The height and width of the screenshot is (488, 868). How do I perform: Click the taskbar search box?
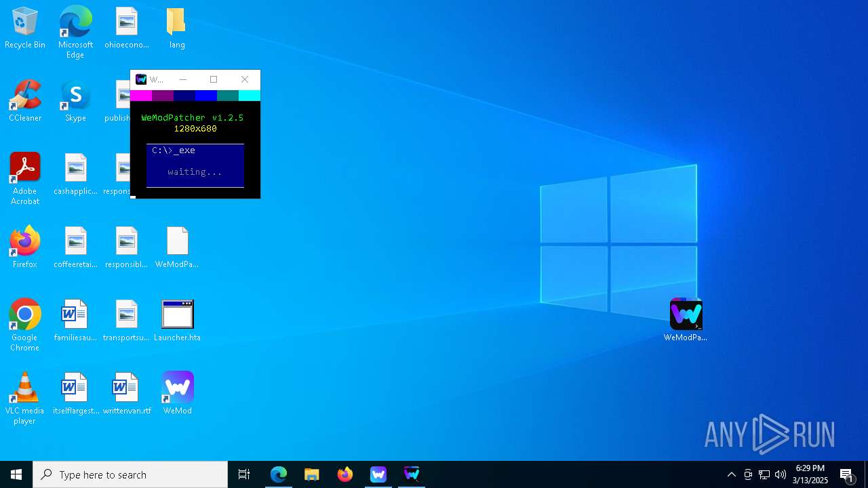tap(130, 474)
